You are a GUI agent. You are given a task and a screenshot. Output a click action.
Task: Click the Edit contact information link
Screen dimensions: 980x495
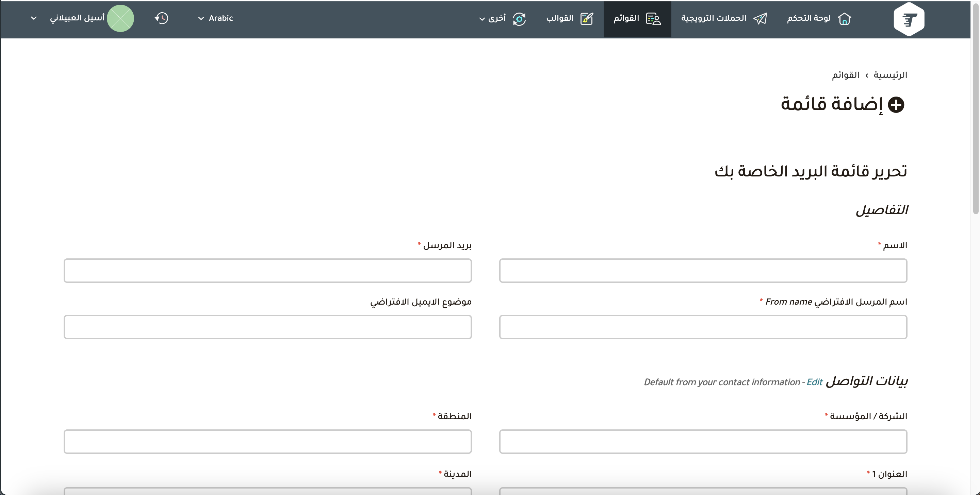(815, 382)
